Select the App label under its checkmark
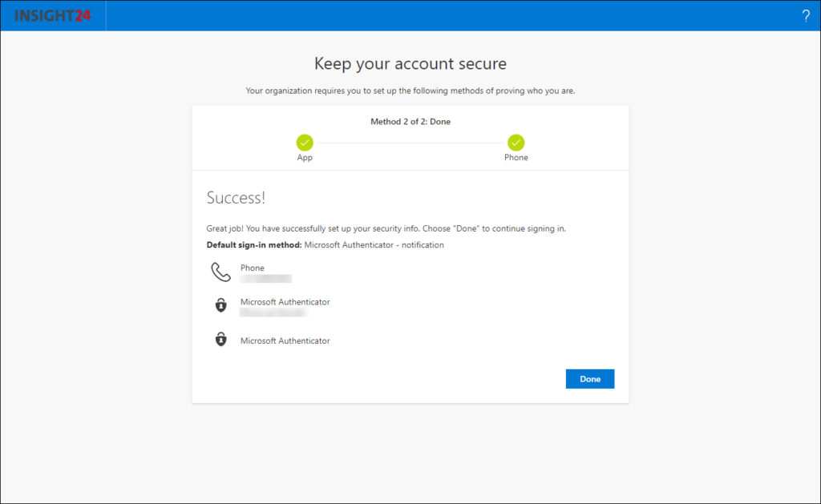The width and height of the screenshot is (821, 504). coord(304,157)
